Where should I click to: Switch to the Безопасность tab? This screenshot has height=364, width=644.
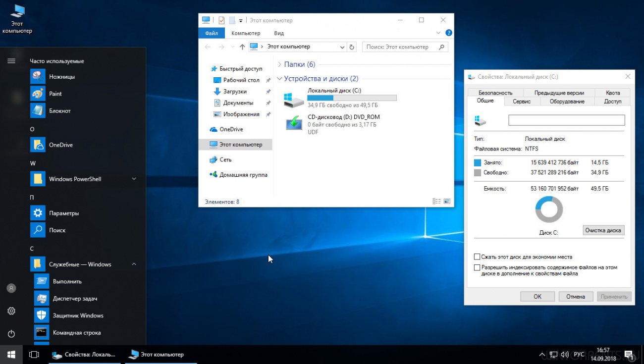[495, 93]
